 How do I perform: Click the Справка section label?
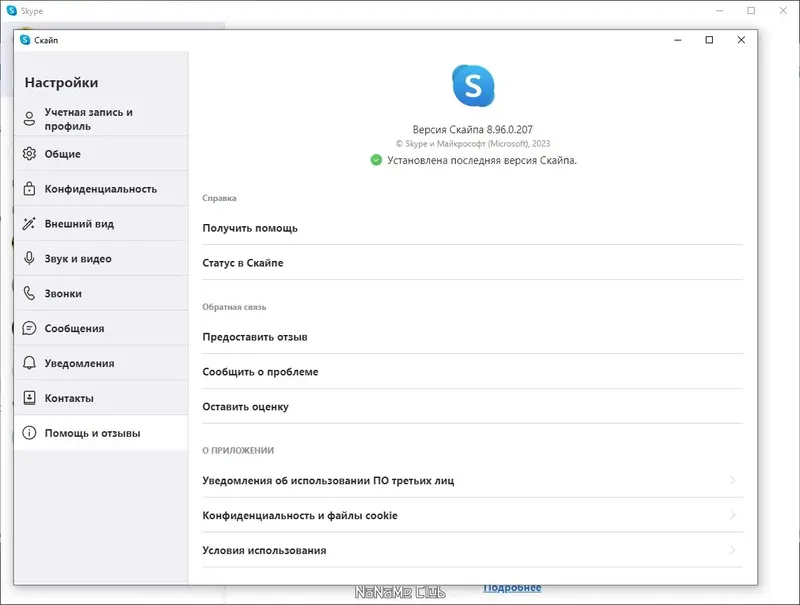pos(219,198)
